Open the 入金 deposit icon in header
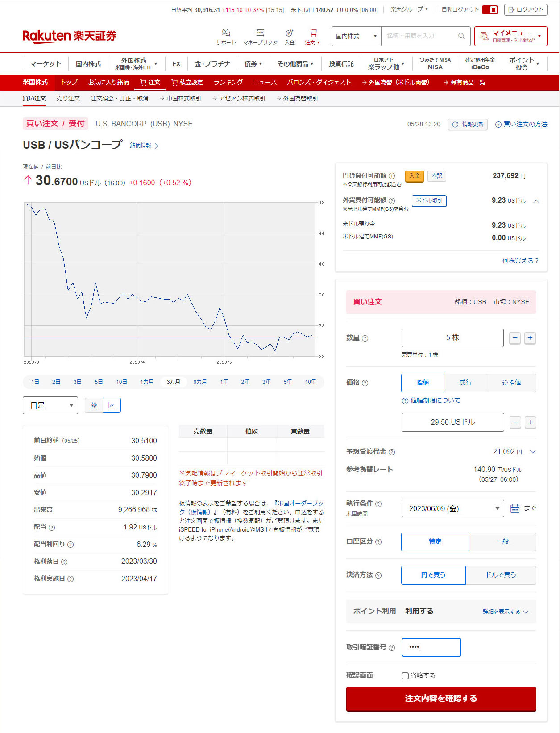Image resolution: width=560 pixels, height=733 pixels. click(290, 33)
